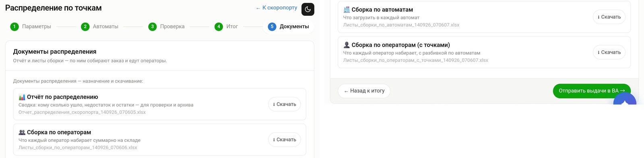Follow the К скоропорту link
Viewport: 644px width, 158px height.
[x=277, y=8]
